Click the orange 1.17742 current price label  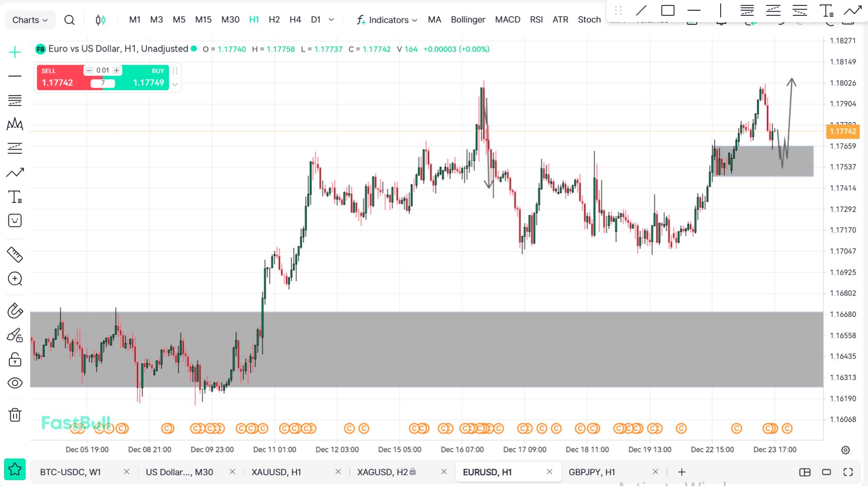[x=842, y=131]
